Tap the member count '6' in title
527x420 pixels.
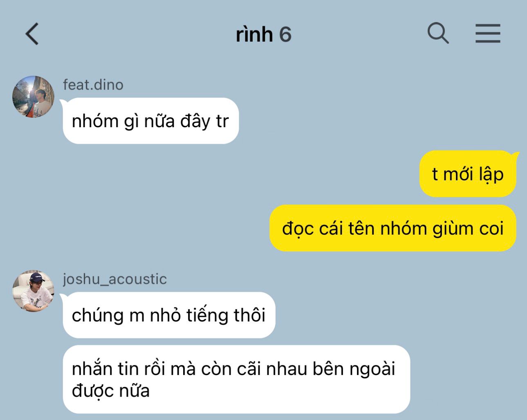[x=285, y=35]
